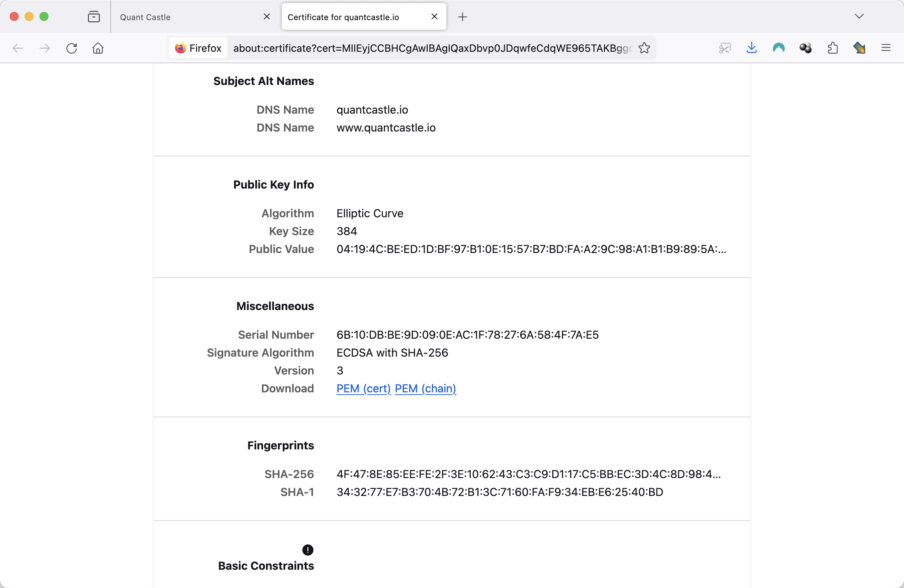Click the green fullscreen window button
904x588 pixels.
click(x=44, y=17)
